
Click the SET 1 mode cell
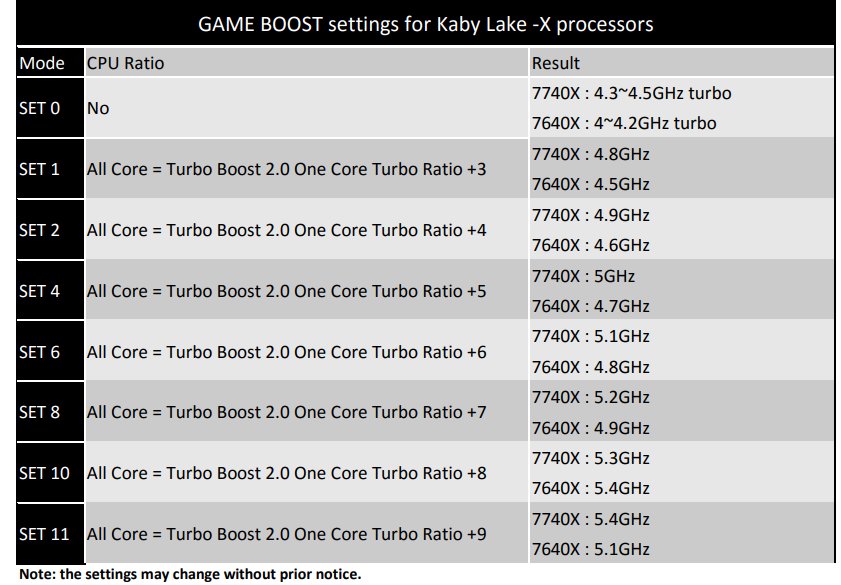(50, 169)
